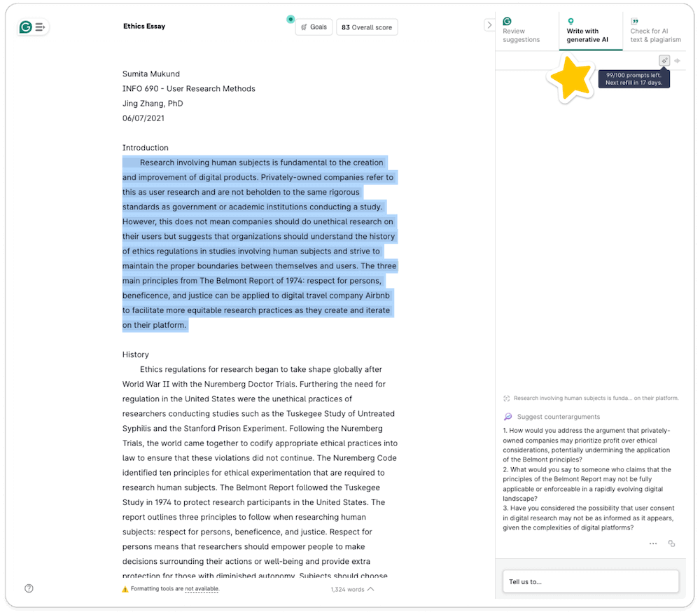
Task: Click the formatting warning triangle icon
Action: click(125, 589)
